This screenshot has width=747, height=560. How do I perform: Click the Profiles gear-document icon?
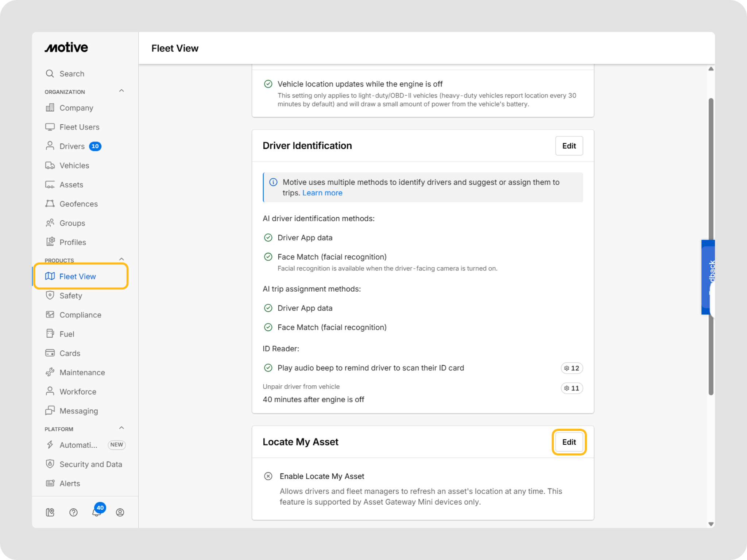[50, 242]
